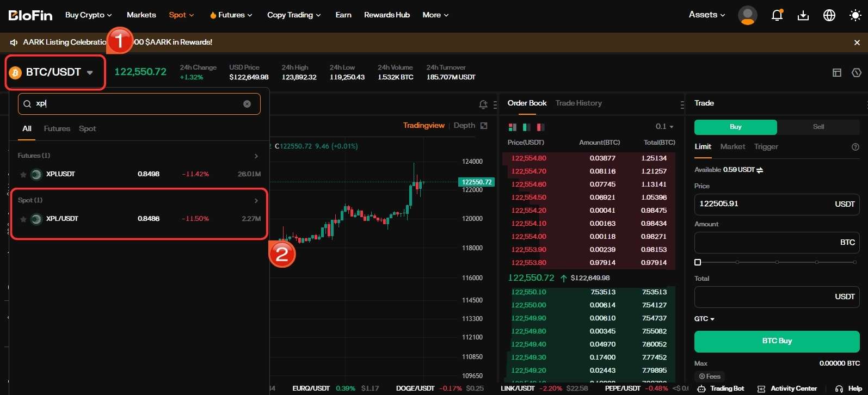Viewport: 868px width, 395px height.
Task: Click the Price input field
Action: pos(762,204)
